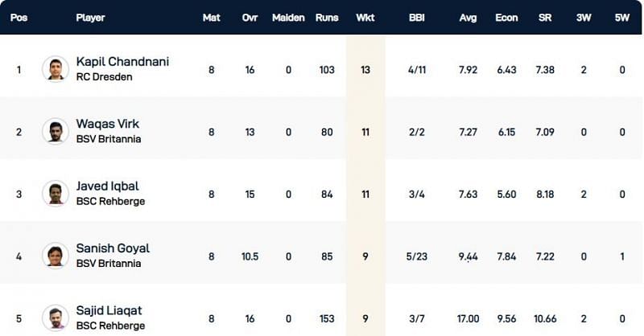Click Waqas Virk's avatar photo
Image resolution: width=644 pixels, height=336 pixels.
pos(56,132)
